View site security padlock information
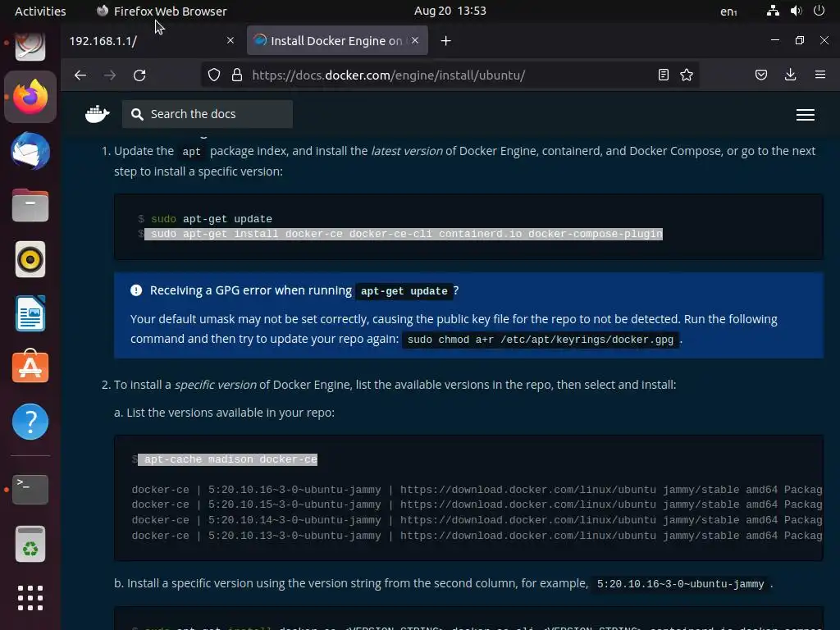The image size is (840, 630). [237, 75]
